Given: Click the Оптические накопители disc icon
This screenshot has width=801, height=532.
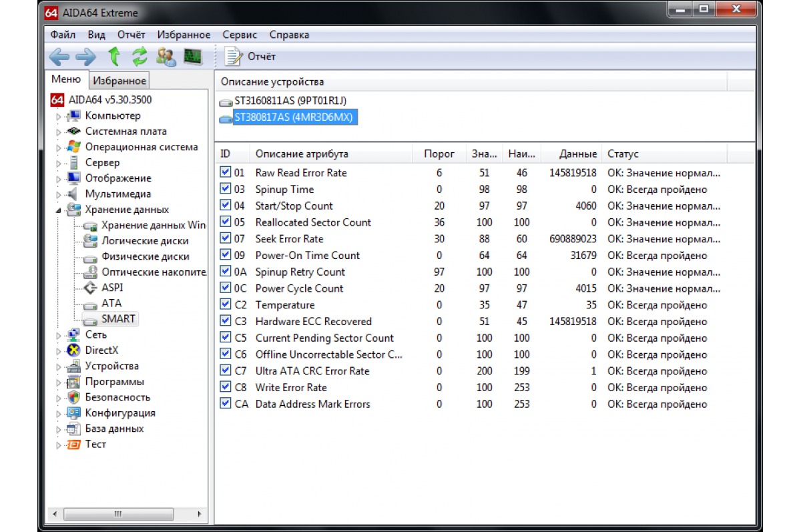Looking at the screenshot, I should pos(90,272).
